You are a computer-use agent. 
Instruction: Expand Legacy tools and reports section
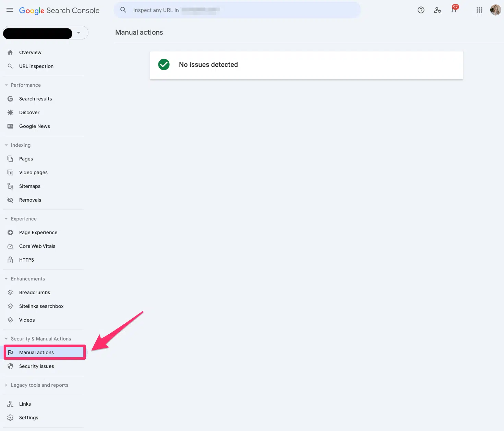pos(6,385)
